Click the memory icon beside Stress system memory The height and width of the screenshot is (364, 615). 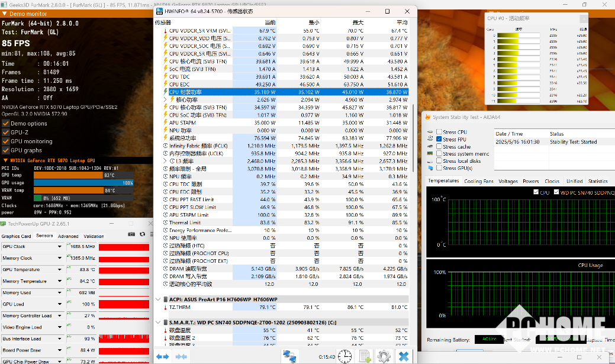point(430,153)
